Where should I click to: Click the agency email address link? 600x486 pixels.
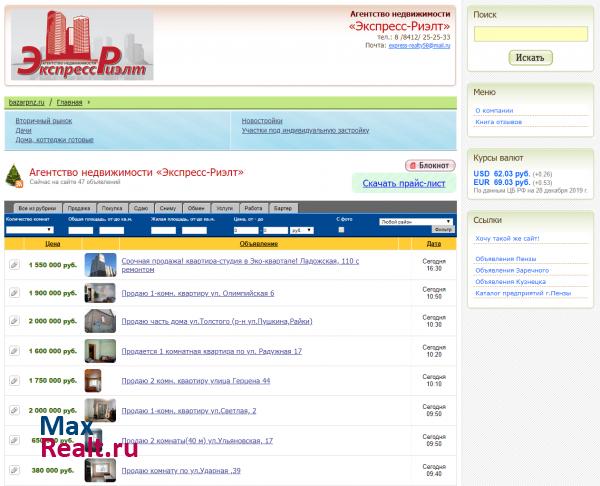pyautogui.click(x=419, y=46)
